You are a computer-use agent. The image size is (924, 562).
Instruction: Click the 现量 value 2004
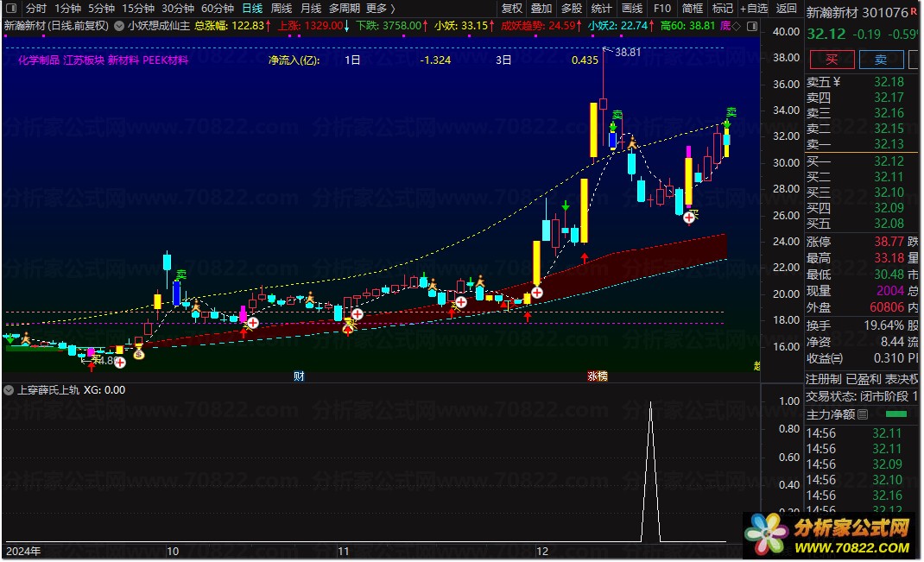coord(890,291)
